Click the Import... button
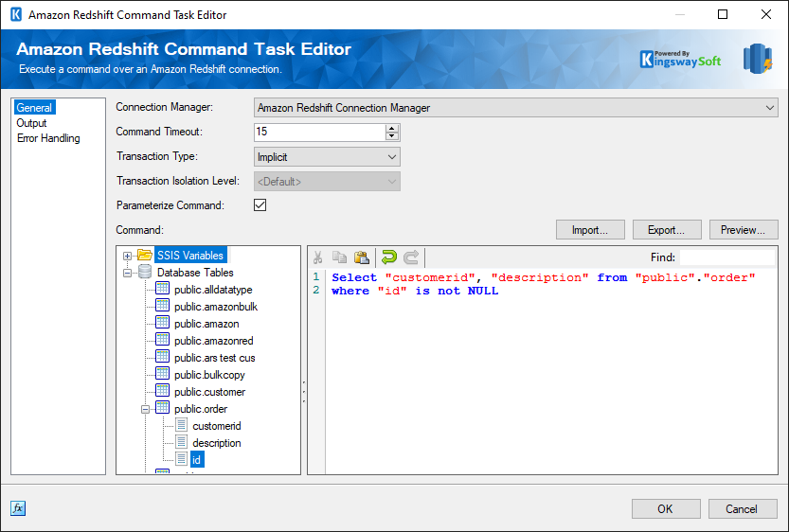Screen dimensions: 789x532 click(x=590, y=230)
